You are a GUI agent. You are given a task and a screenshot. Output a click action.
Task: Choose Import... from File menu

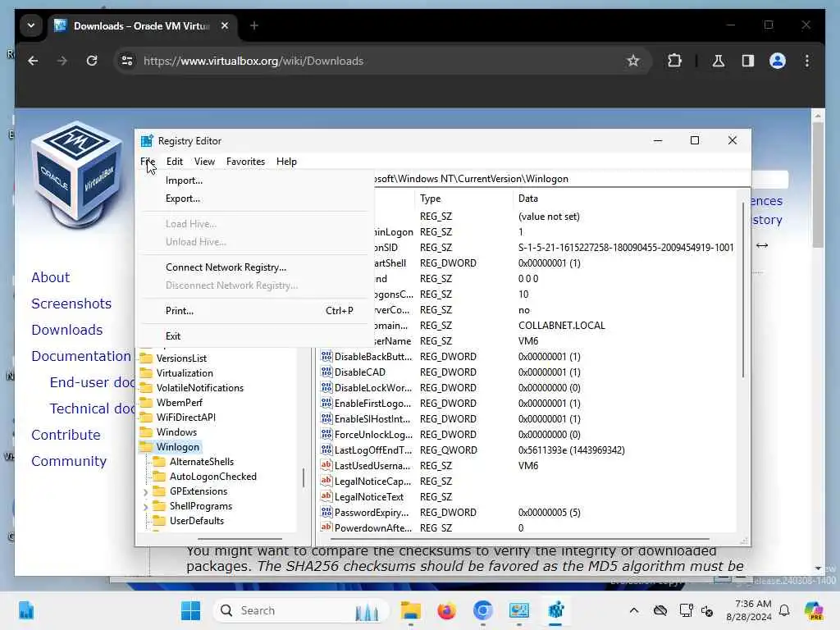[255, 180]
